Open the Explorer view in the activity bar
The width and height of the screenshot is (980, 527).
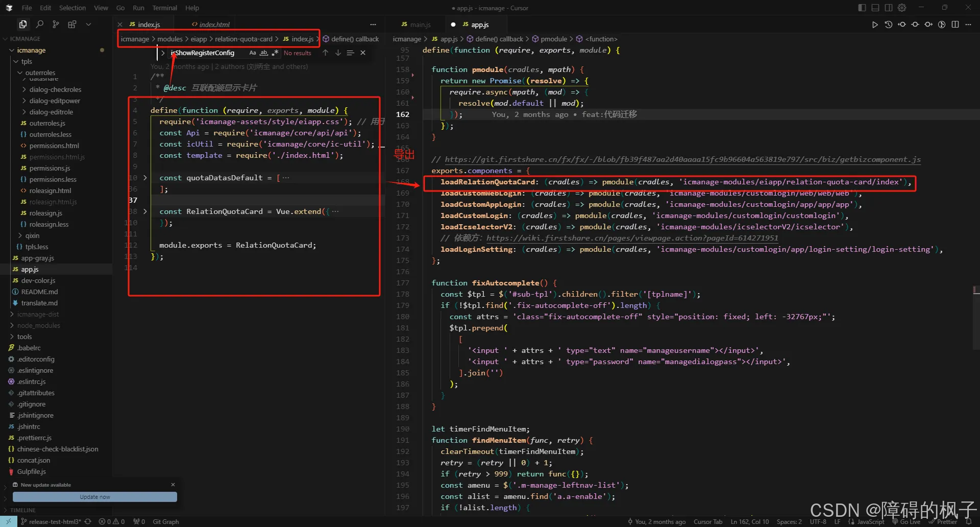pos(23,24)
